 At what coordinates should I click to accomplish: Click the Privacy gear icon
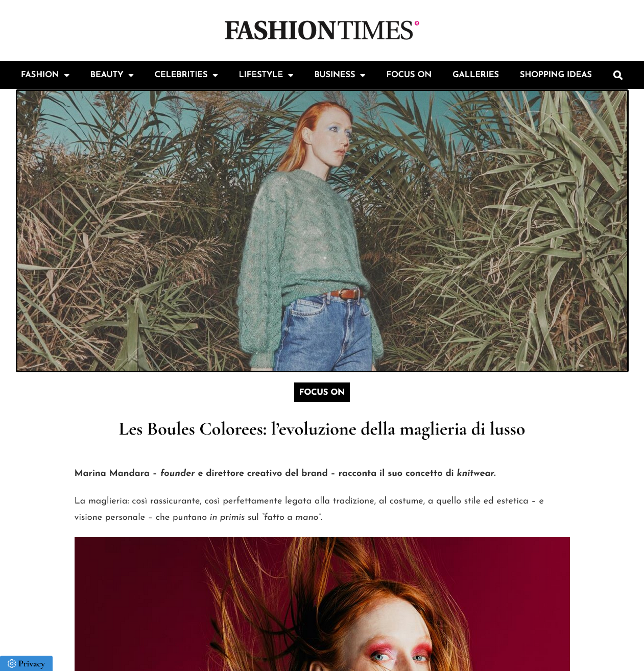point(12,663)
